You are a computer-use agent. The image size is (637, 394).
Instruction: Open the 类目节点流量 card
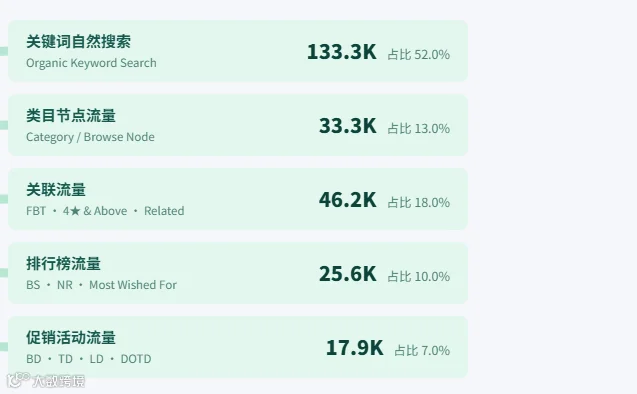[x=238, y=125]
